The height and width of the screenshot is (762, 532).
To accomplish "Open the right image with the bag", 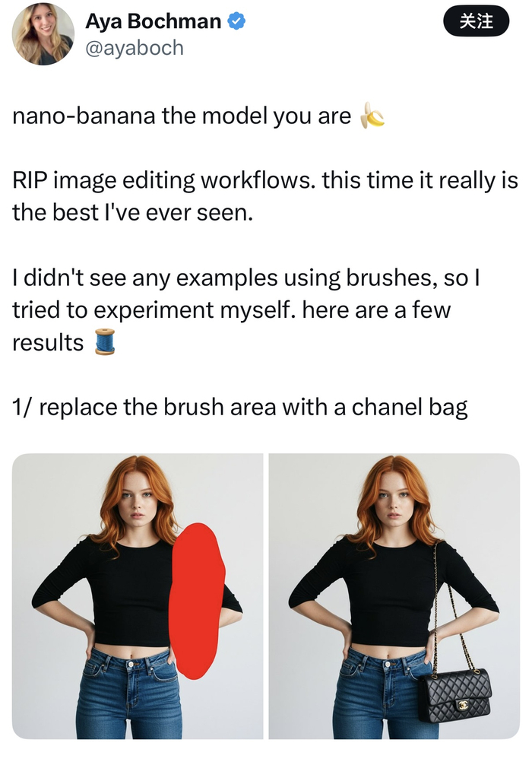I will [394, 596].
